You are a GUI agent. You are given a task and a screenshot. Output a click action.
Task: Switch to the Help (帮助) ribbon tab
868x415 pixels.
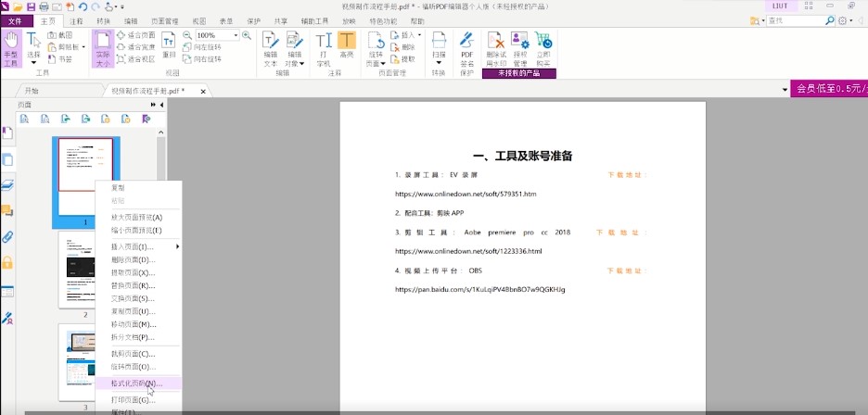417,21
